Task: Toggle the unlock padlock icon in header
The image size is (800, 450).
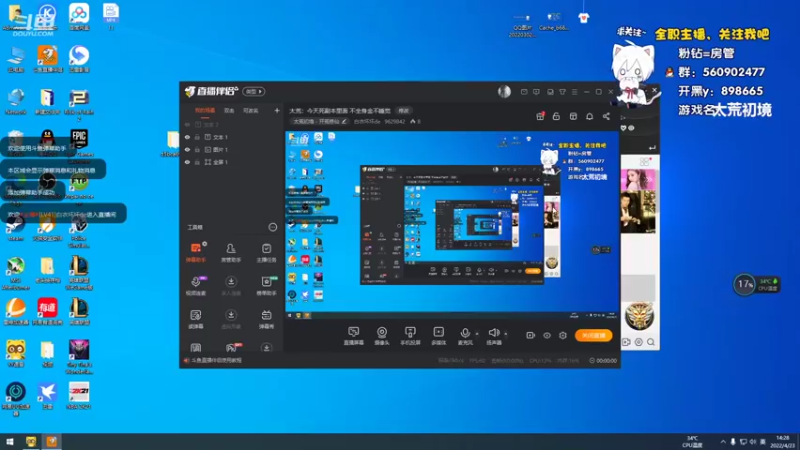Action: pos(556,116)
